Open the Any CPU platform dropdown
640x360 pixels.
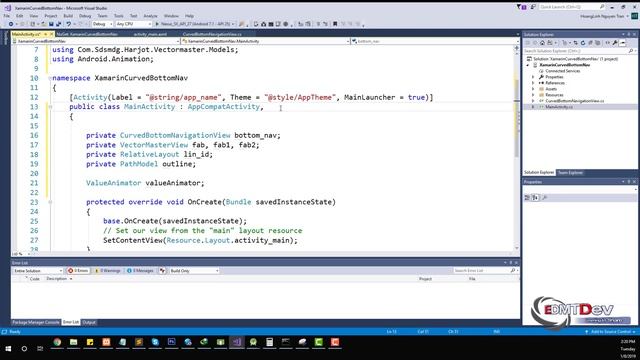134,24
